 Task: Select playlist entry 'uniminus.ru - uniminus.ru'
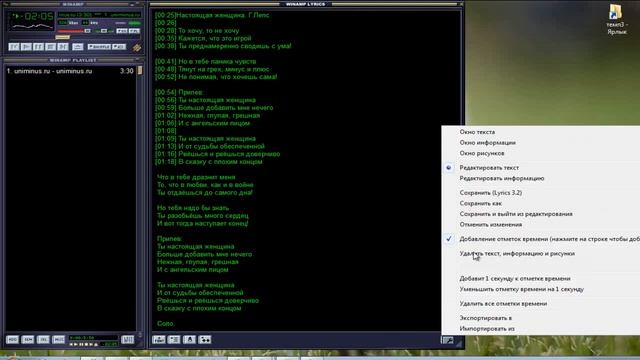(x=70, y=71)
